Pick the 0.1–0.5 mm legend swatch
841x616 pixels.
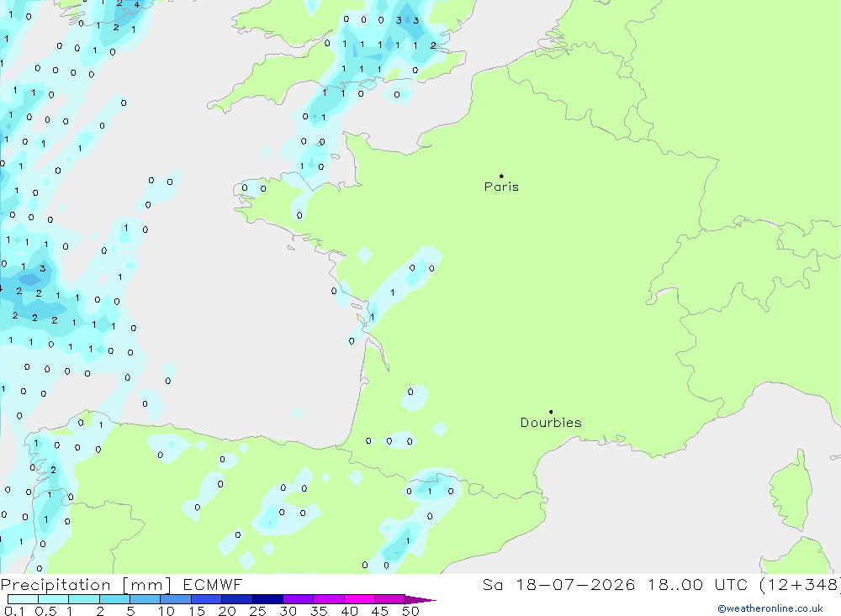[x=23, y=599]
